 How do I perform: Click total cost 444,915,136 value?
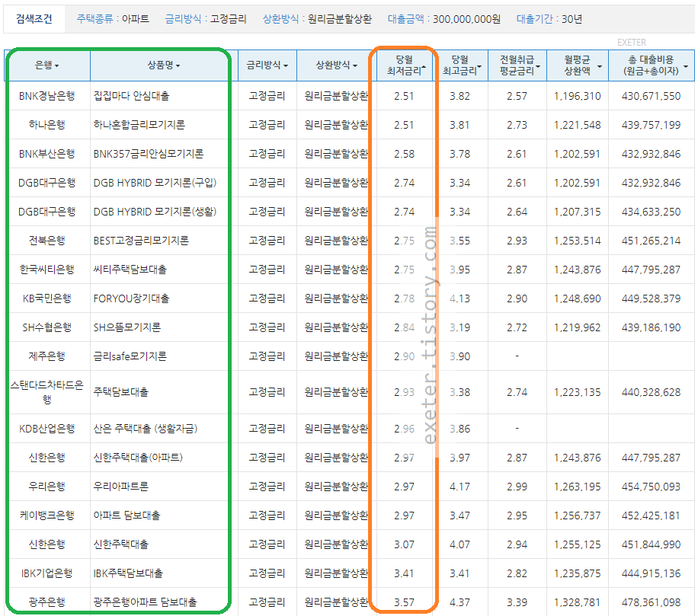click(652, 573)
